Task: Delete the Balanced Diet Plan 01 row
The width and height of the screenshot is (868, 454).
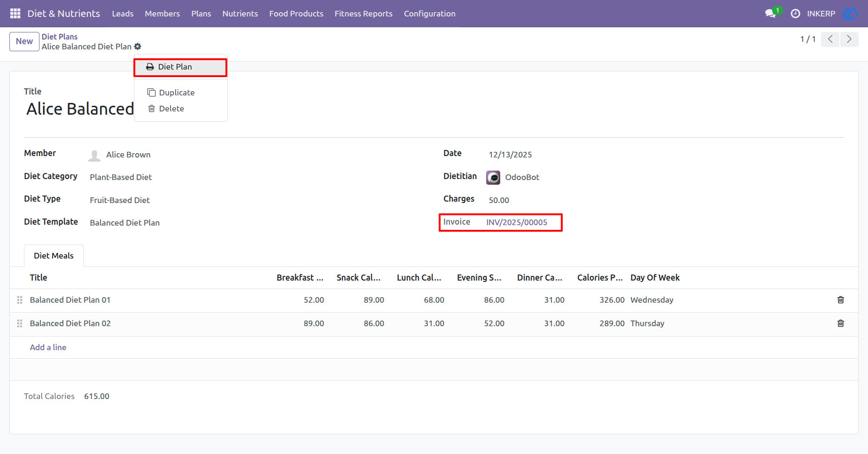Action: [841, 300]
